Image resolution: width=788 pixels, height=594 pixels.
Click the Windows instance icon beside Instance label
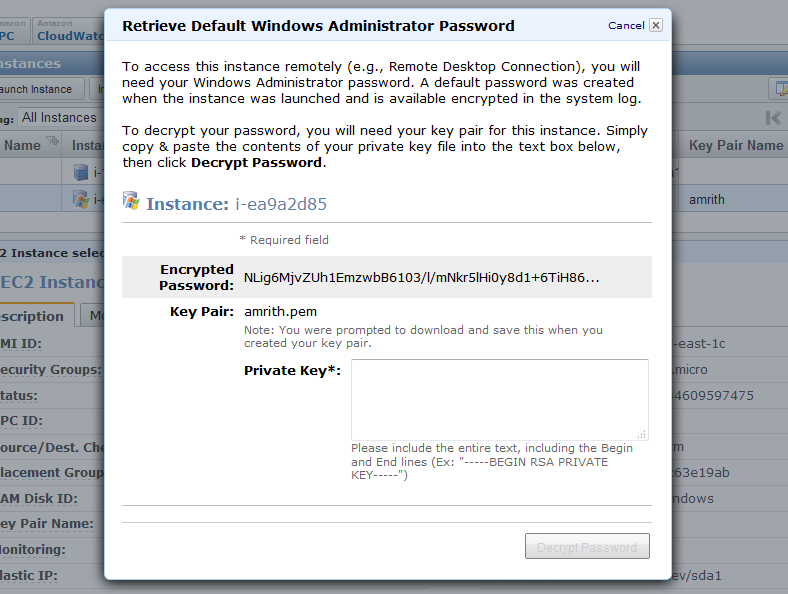(x=131, y=201)
